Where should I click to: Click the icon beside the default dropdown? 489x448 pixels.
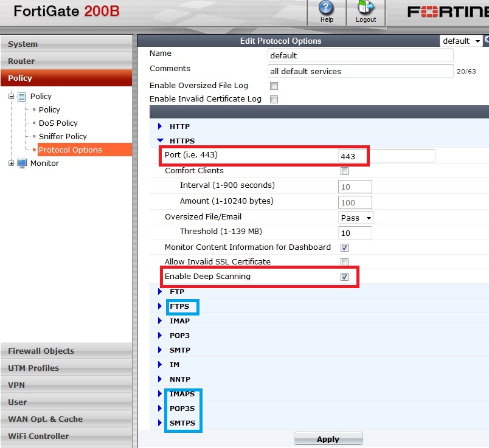pyautogui.click(x=486, y=40)
